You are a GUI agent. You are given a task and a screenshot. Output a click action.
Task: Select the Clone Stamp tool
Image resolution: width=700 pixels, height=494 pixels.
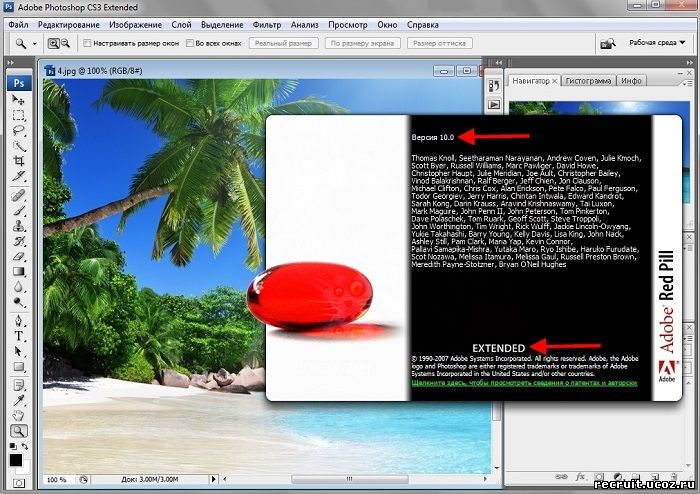(18, 226)
